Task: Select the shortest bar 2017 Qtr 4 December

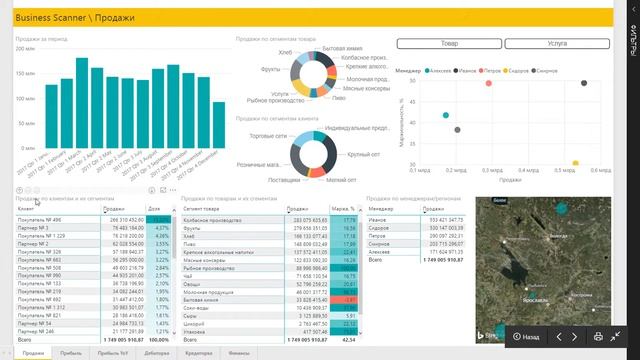Action: pyautogui.click(x=219, y=125)
